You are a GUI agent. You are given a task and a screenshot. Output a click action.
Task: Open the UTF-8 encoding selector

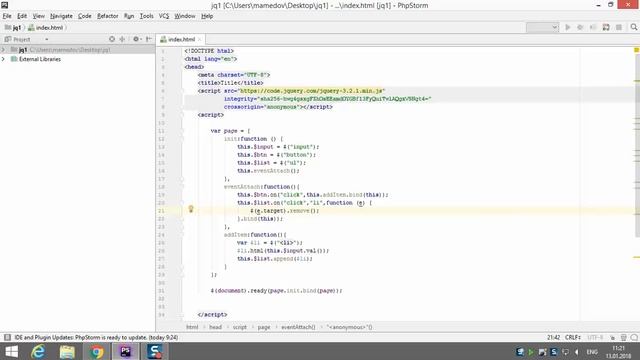[595, 337]
